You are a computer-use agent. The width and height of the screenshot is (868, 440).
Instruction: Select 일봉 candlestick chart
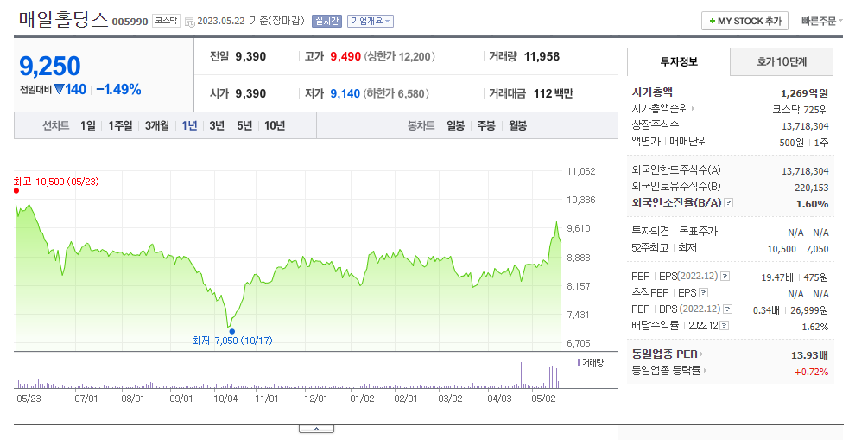tap(455, 126)
